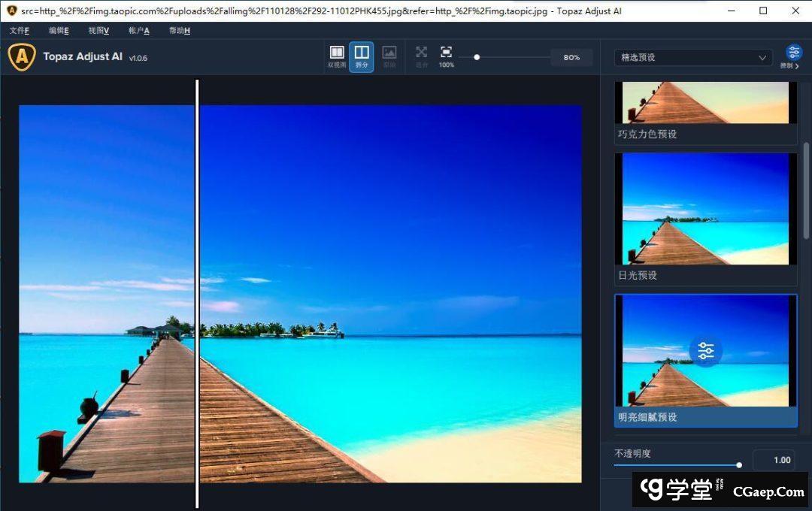The height and width of the screenshot is (511, 812).
Task: Open the 文件 menu
Action: click(20, 31)
